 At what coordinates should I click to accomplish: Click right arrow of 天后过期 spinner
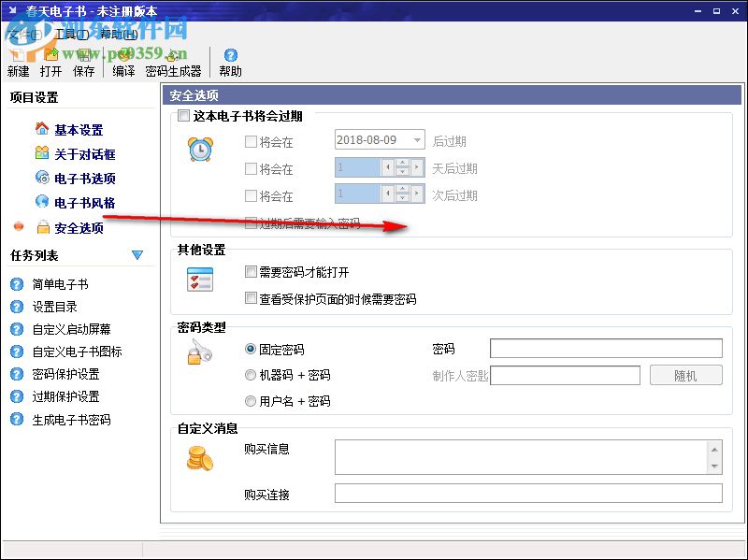point(417,167)
